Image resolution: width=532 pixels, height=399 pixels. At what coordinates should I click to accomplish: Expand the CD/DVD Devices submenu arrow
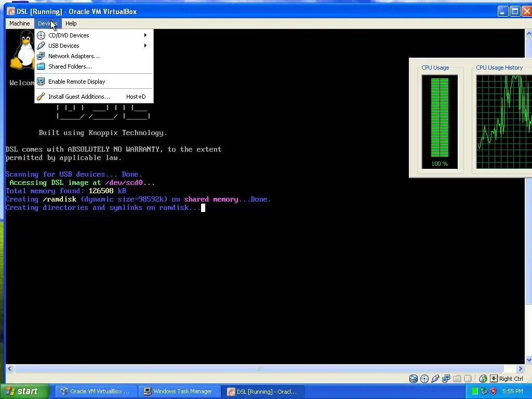click(145, 35)
